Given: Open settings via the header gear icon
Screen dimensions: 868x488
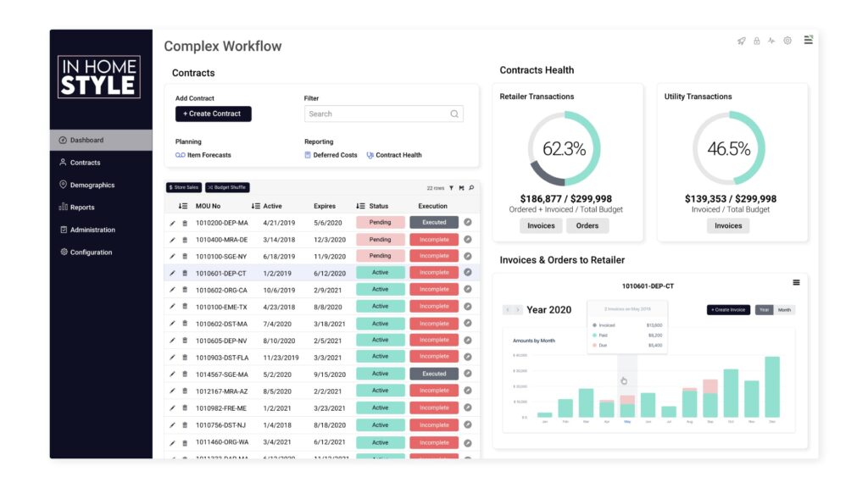Looking at the screenshot, I should click(x=787, y=41).
